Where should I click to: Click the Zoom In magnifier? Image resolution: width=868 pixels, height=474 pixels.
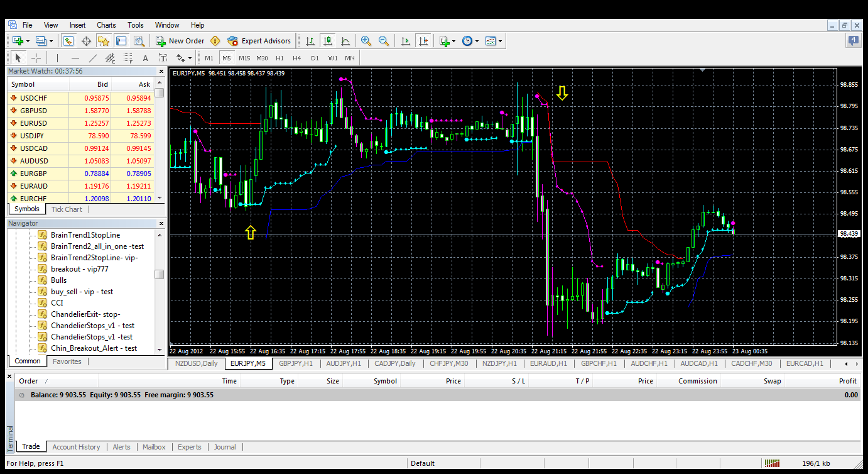click(366, 41)
